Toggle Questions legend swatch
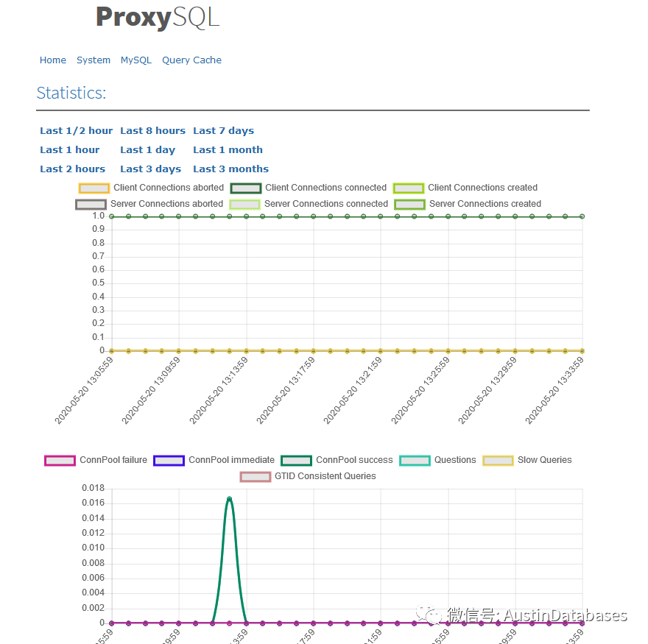Viewport: 648px width, 644px height. pyautogui.click(x=415, y=461)
